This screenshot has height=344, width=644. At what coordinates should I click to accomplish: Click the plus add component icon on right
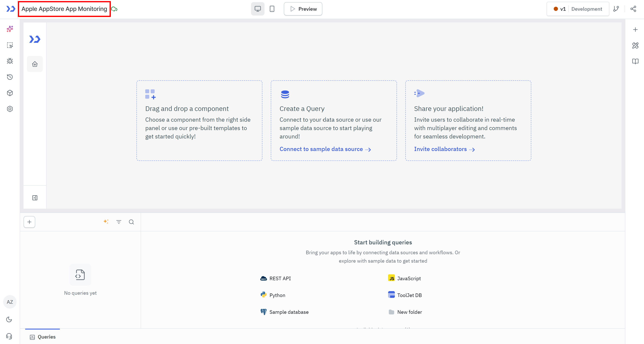[x=635, y=30]
